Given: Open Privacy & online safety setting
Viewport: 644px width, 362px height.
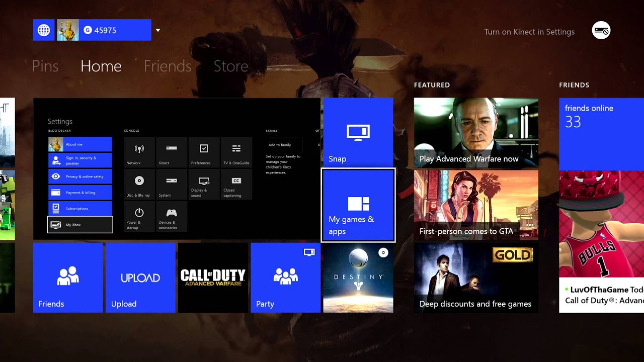Looking at the screenshot, I should point(80,176).
